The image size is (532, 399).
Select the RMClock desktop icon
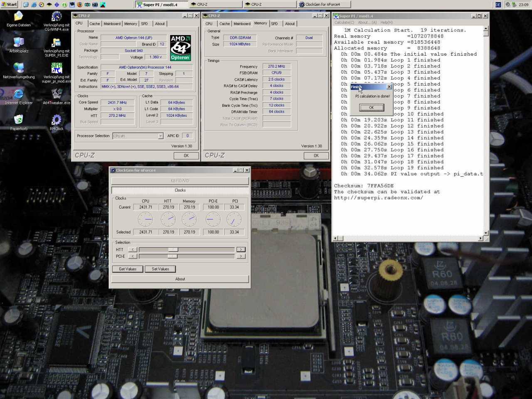click(57, 119)
